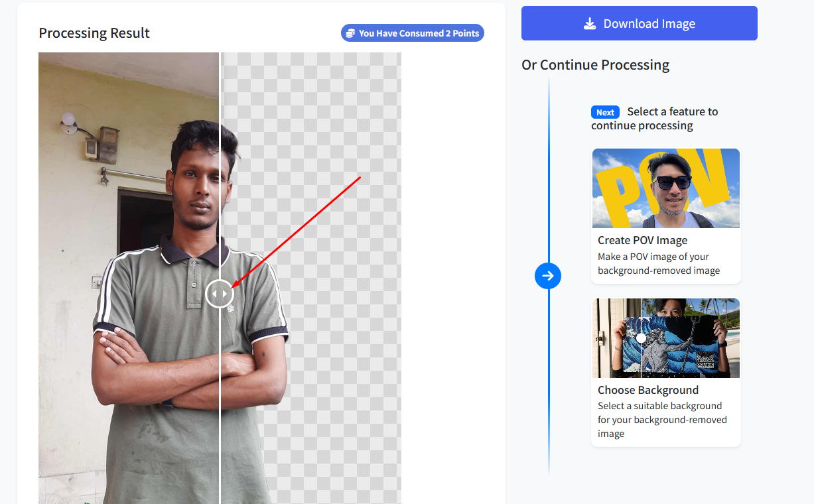Select the Create POV Image option
The height and width of the screenshot is (504, 814).
665,240
